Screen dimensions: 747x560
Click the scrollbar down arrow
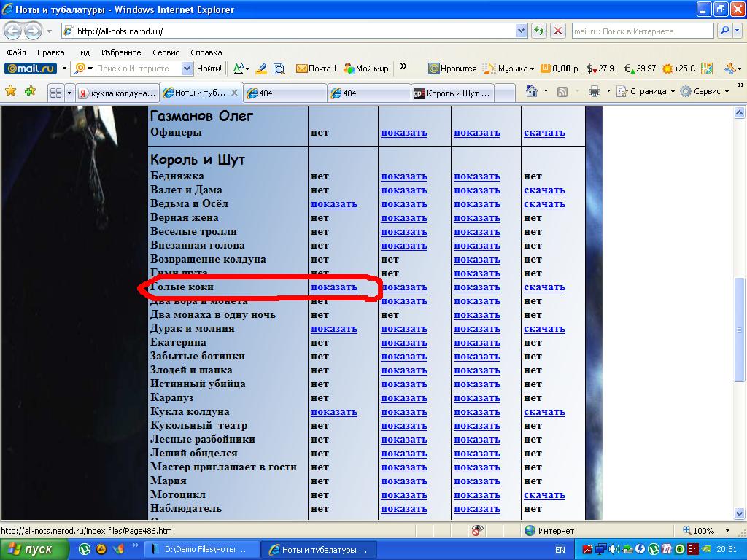pyautogui.click(x=740, y=514)
